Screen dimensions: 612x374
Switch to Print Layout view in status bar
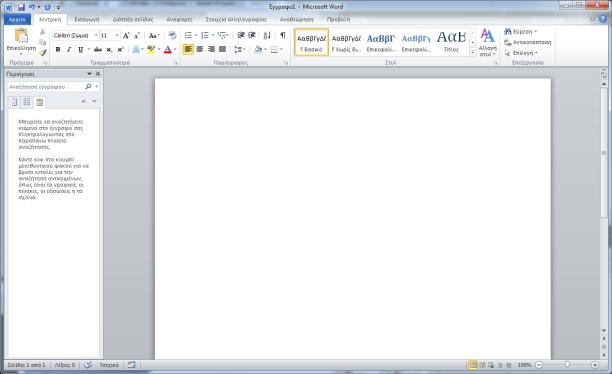473,365
